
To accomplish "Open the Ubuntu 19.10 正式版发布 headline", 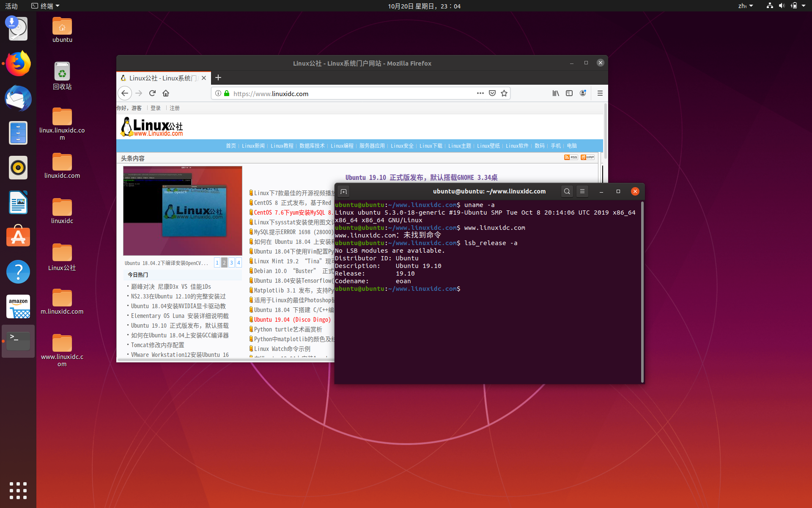I will click(x=421, y=177).
